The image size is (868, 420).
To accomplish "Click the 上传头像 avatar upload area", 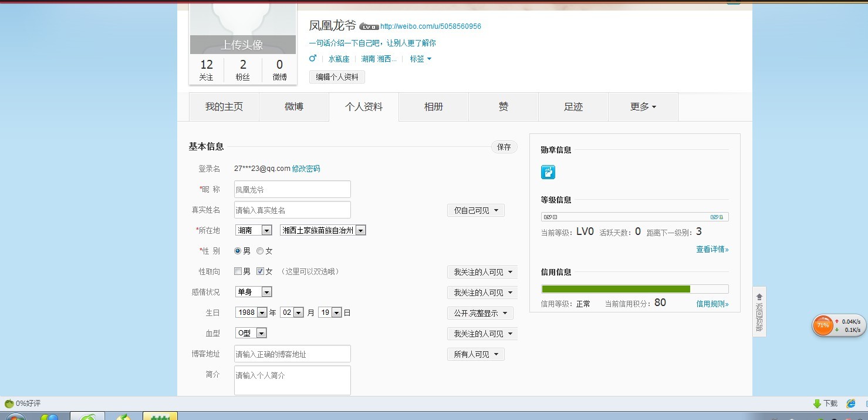I will [x=242, y=45].
